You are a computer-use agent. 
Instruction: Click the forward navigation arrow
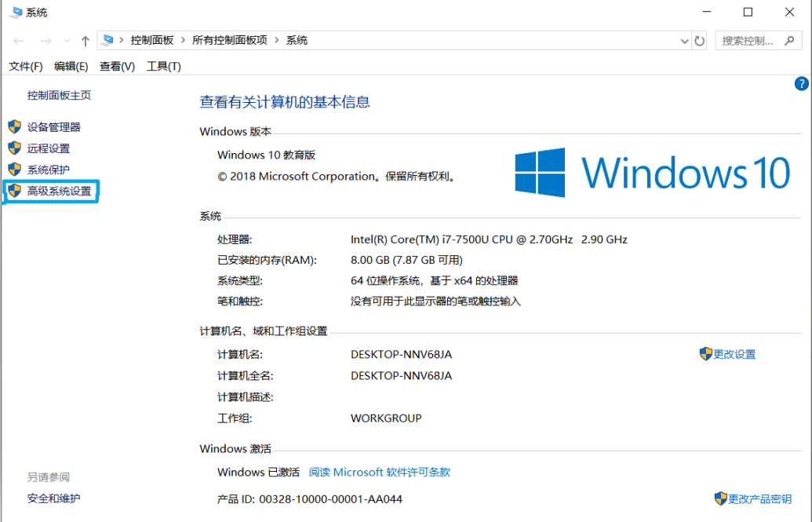(x=46, y=41)
